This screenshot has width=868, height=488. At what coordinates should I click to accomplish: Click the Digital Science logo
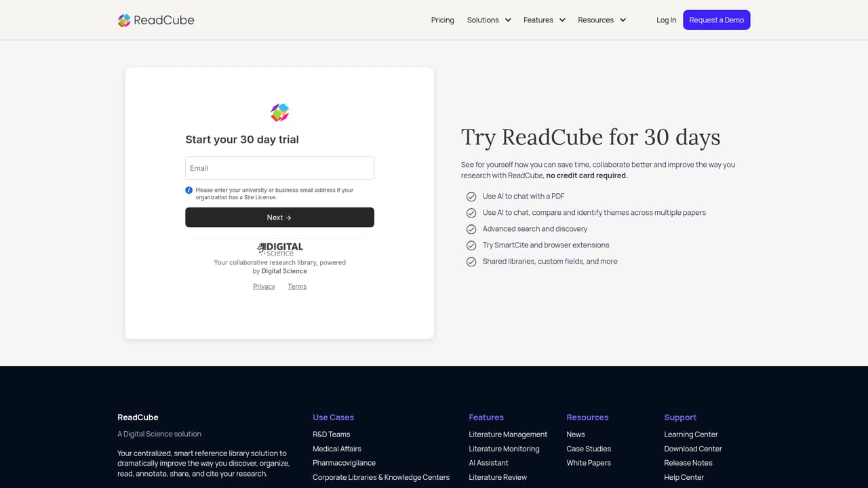pyautogui.click(x=280, y=249)
